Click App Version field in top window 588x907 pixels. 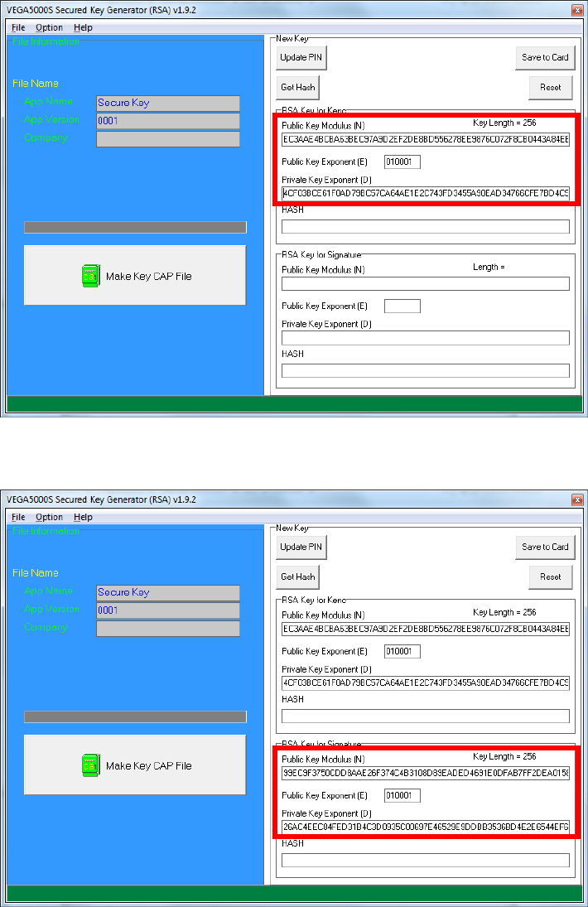tap(168, 121)
